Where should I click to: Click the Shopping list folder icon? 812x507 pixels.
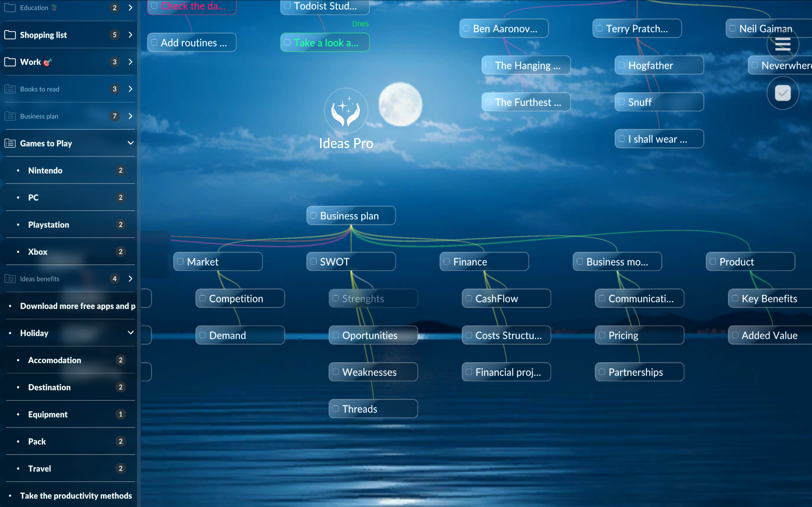(x=10, y=35)
